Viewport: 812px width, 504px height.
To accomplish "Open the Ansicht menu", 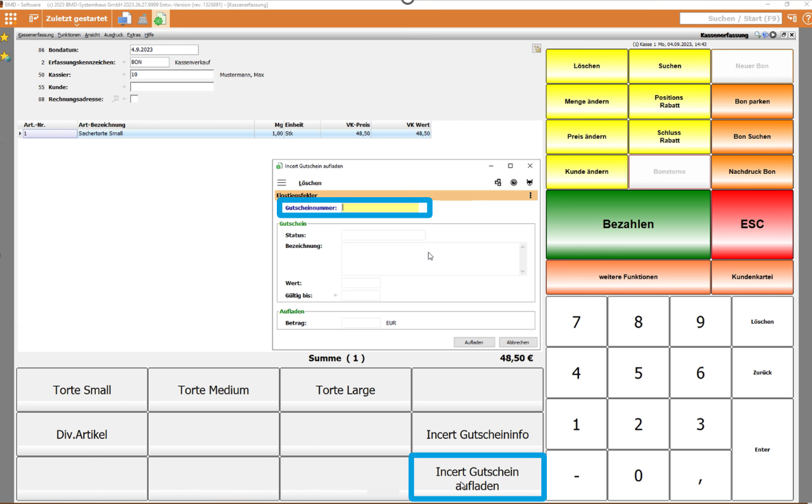I will click(93, 35).
